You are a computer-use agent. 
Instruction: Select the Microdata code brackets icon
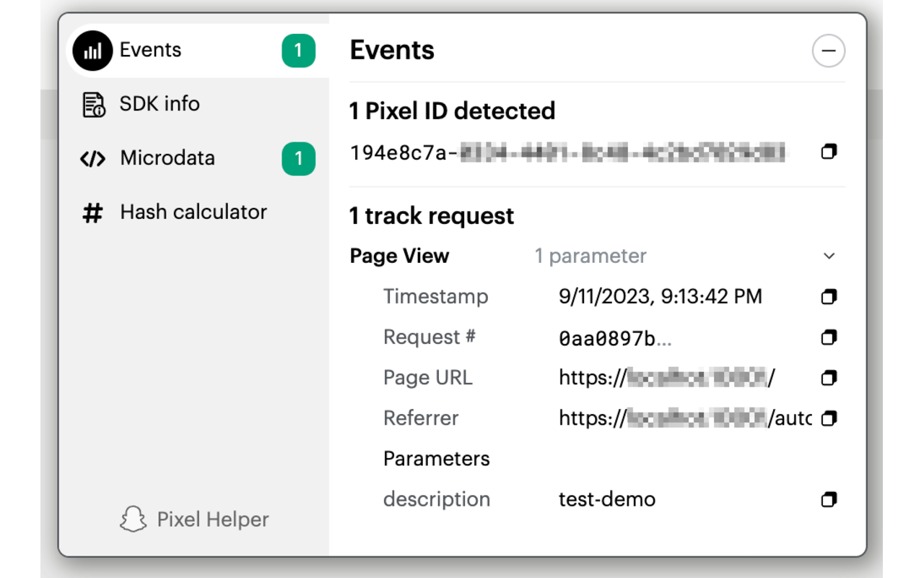tap(92, 158)
